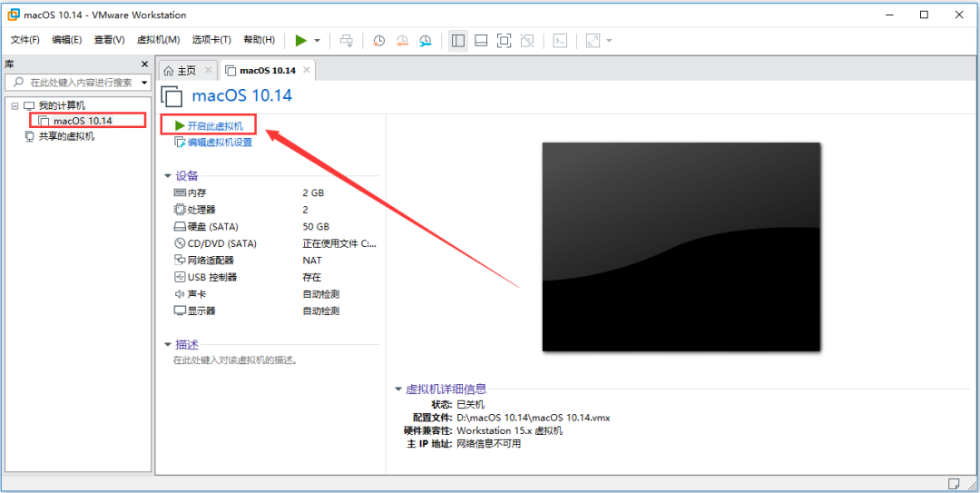Toggle the library sidebar view icon

(x=458, y=41)
